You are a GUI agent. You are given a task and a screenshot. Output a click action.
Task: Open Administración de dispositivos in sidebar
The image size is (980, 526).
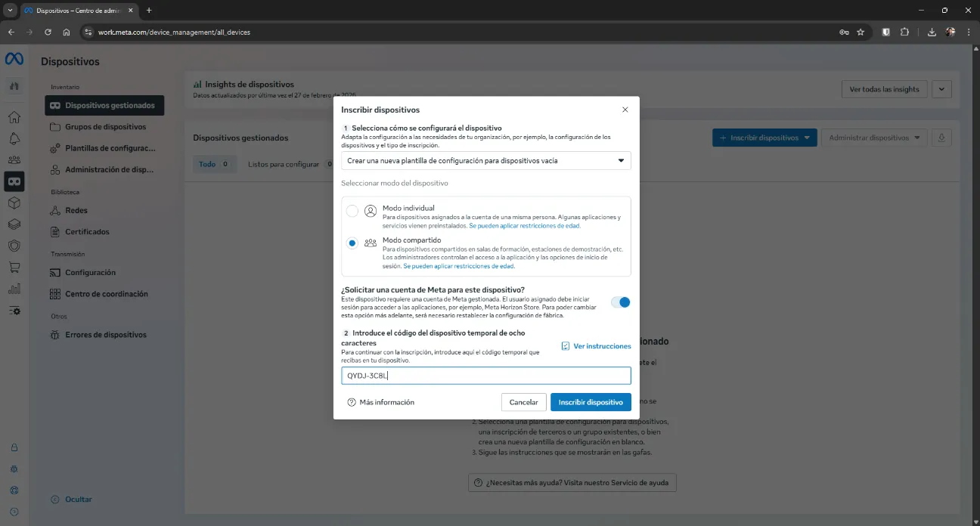point(104,169)
